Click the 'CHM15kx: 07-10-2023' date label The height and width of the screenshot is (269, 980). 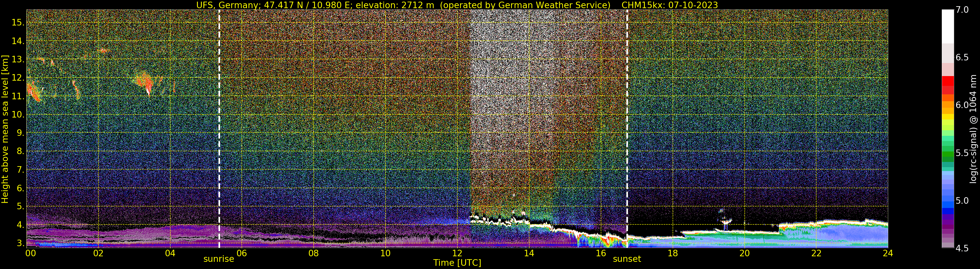pyautogui.click(x=669, y=5)
